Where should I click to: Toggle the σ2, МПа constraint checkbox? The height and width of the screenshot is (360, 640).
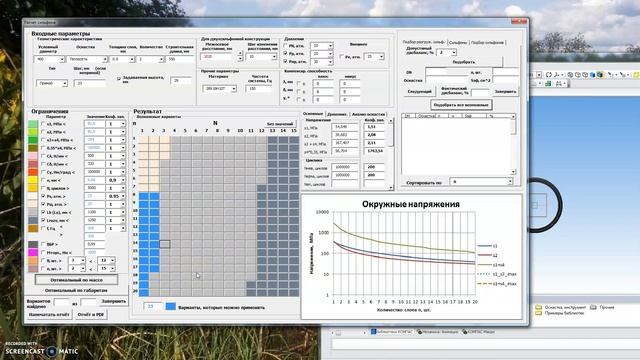click(x=43, y=132)
